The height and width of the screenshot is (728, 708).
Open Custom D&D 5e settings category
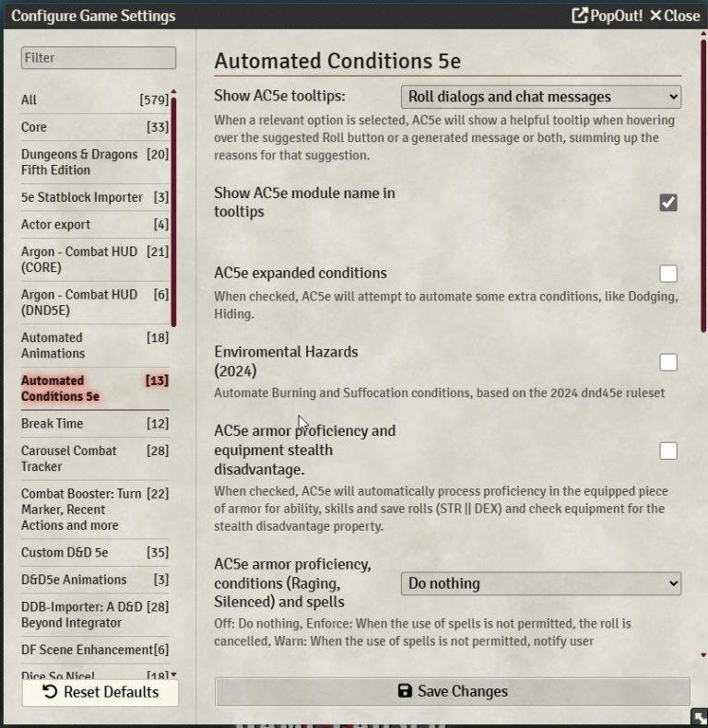[x=95, y=553]
